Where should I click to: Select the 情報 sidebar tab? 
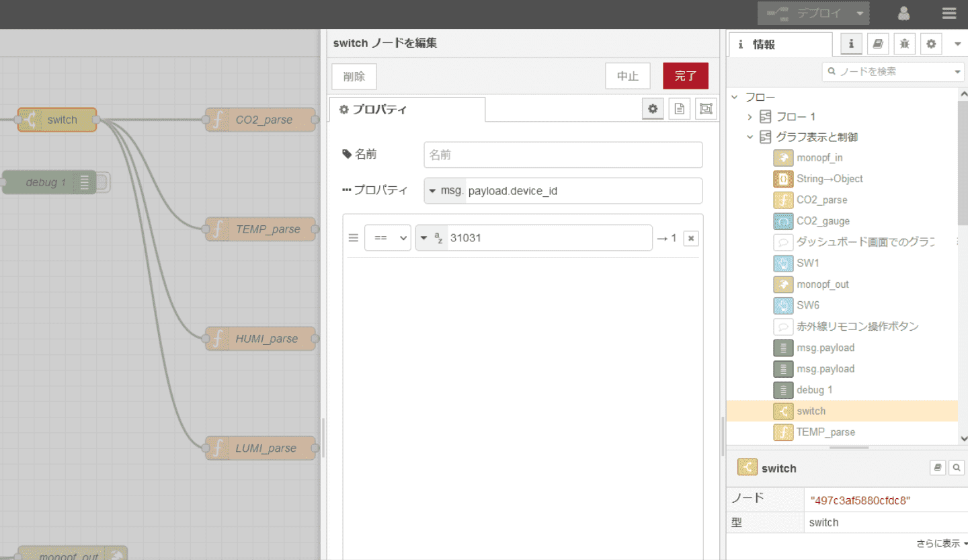point(780,45)
